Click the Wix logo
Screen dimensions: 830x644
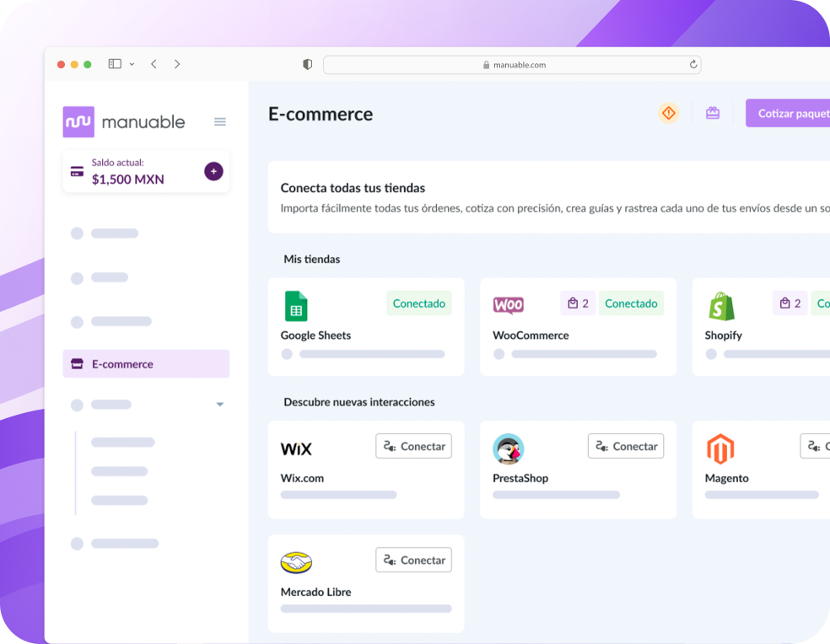click(296, 448)
